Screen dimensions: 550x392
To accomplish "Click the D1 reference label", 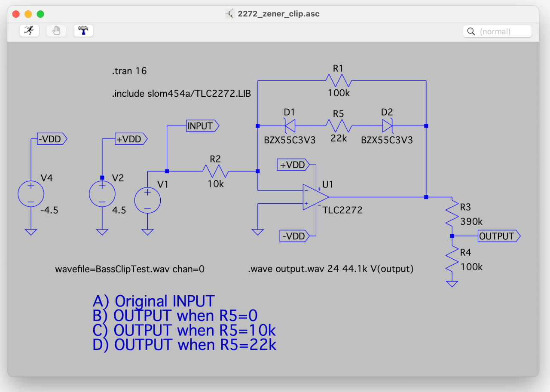I will point(290,112).
